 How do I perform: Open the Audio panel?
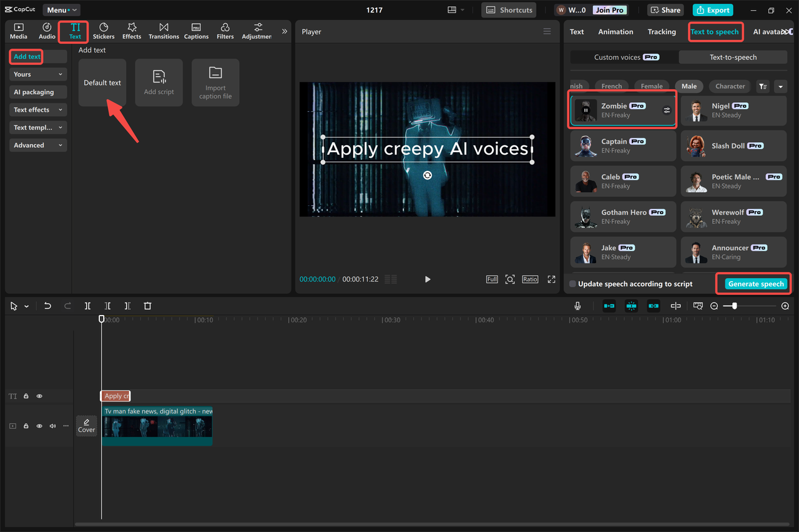coord(47,31)
